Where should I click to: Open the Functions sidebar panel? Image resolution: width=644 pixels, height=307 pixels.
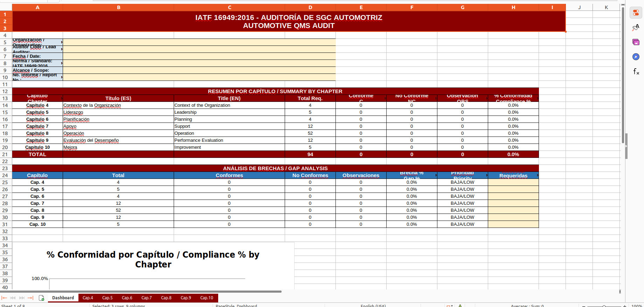pos(636,72)
